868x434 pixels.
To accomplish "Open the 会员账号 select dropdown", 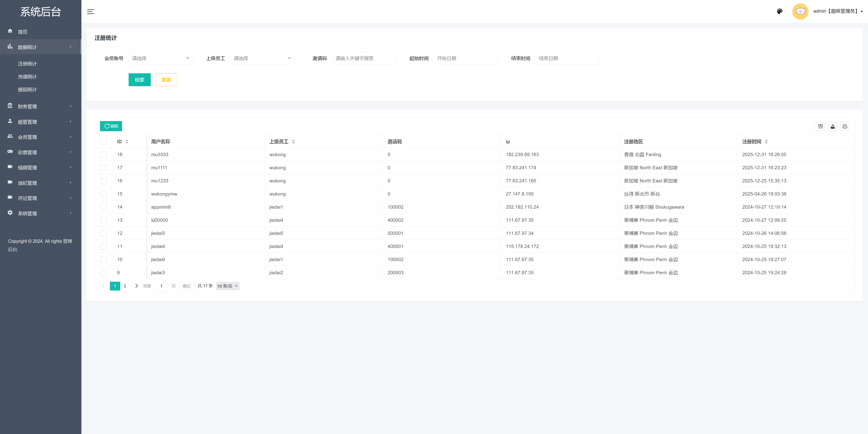I will (x=161, y=58).
